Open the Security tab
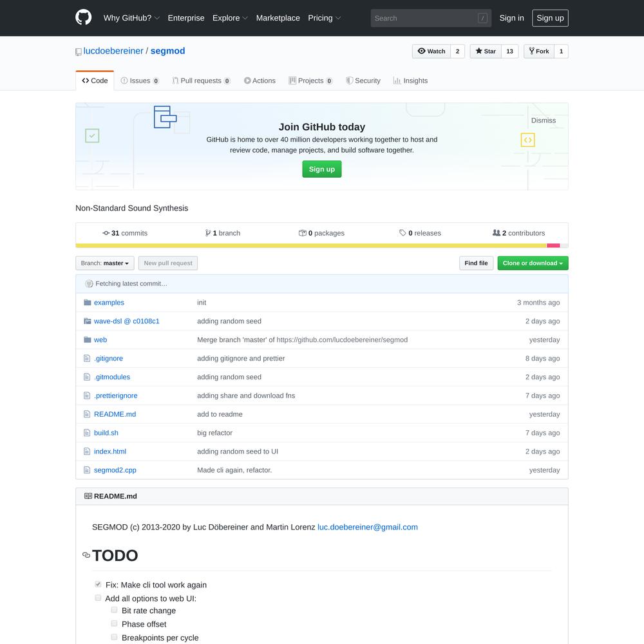644x644 pixels. click(363, 80)
